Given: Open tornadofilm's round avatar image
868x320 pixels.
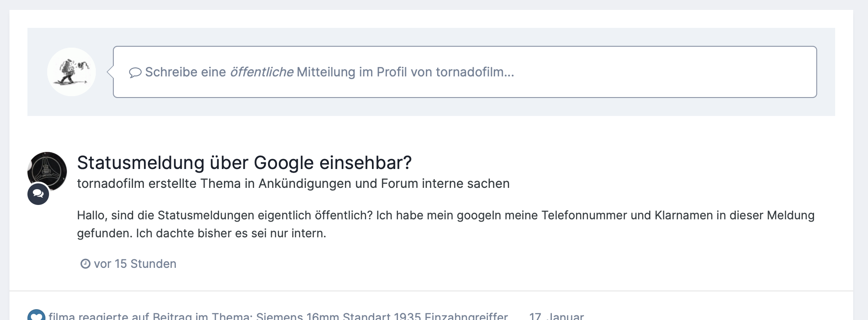Looking at the screenshot, I should [x=47, y=171].
